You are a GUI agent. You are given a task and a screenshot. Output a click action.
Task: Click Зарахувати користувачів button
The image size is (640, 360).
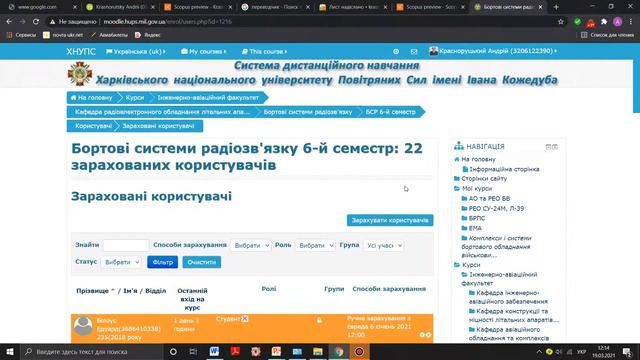tap(390, 220)
